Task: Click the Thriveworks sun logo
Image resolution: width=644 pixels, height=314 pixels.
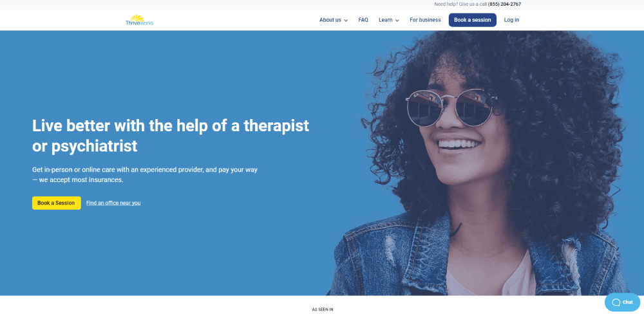Action: (138, 17)
